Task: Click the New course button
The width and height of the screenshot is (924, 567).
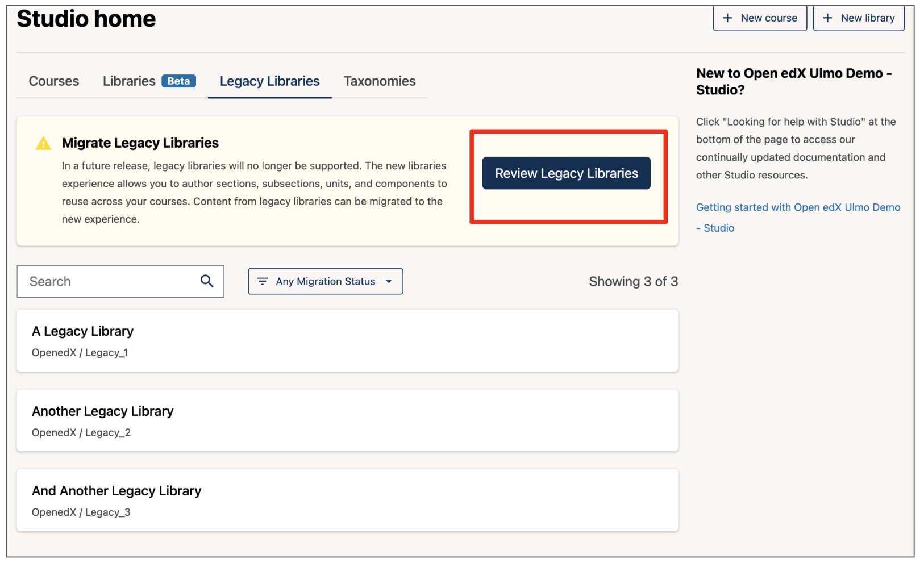Action: (760, 18)
